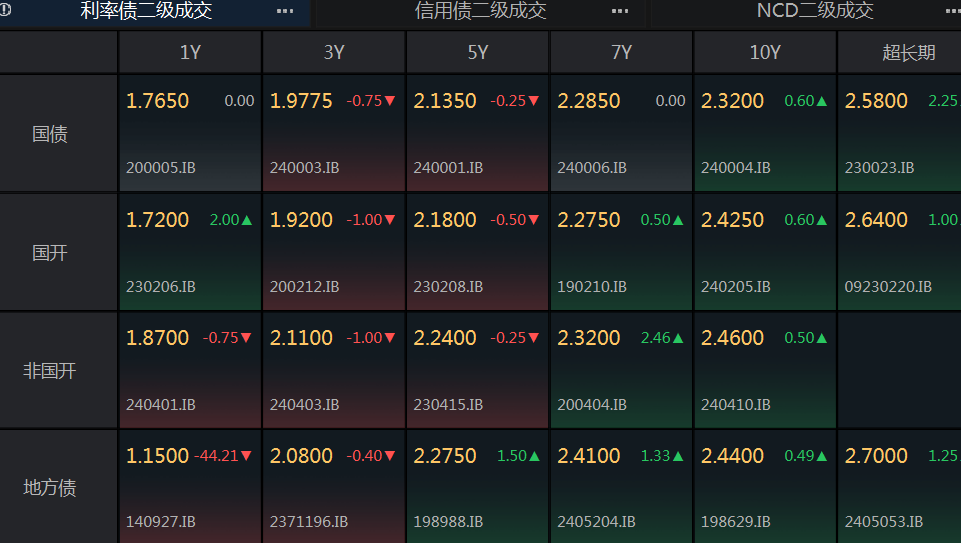Click bond code 230415.IB
Screen dimensions: 961x543
tap(448, 404)
